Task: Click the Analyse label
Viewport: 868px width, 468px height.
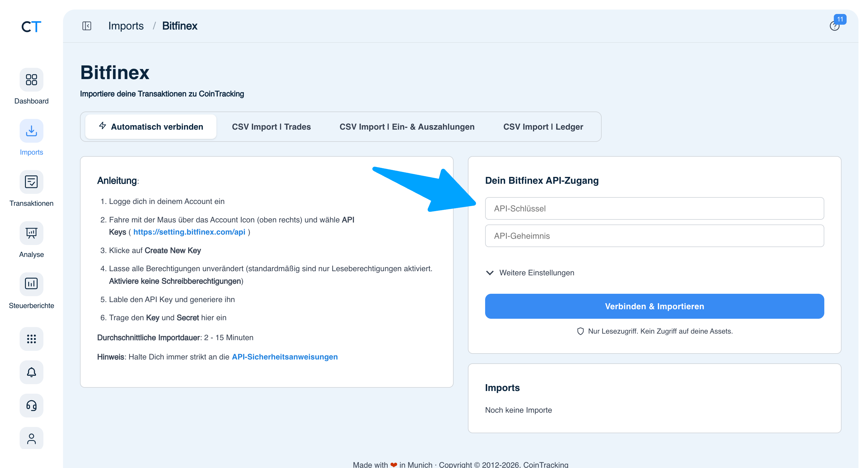Action: click(31, 255)
